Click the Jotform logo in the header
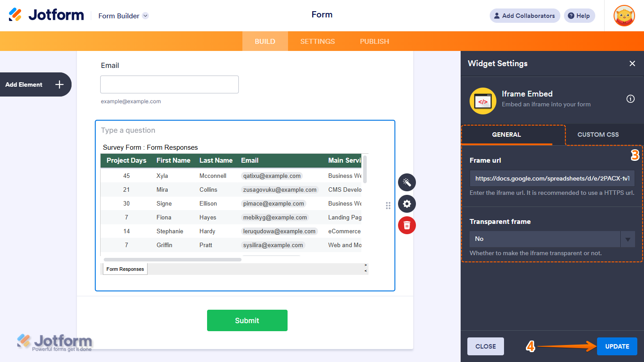 tap(46, 15)
